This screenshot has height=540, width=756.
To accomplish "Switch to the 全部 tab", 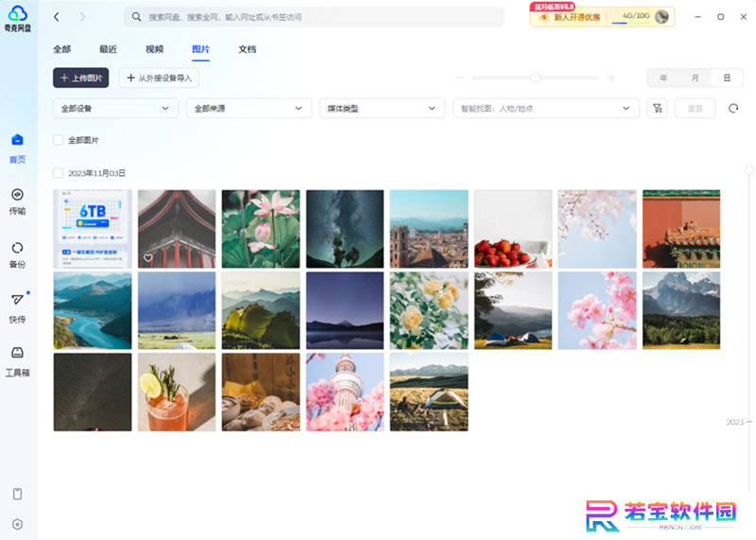I will 61,49.
